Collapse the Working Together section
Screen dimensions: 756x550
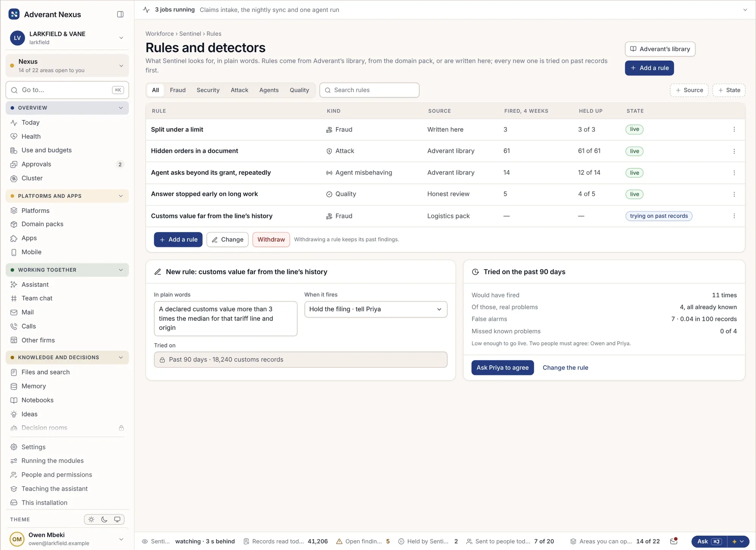(x=67, y=270)
